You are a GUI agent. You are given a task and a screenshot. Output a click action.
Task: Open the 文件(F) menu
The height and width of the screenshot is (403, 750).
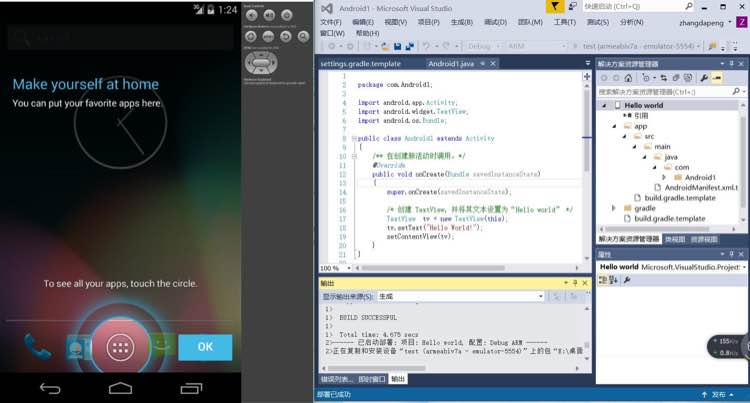coord(331,22)
